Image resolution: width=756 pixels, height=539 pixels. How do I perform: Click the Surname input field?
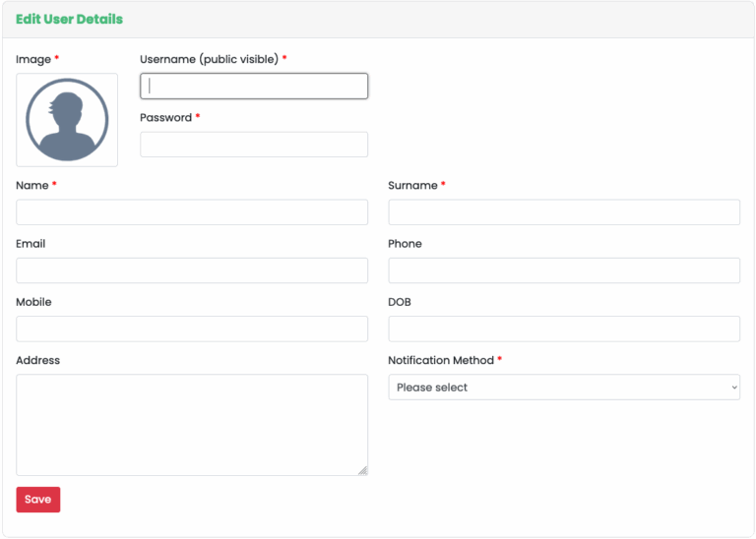pyautogui.click(x=563, y=212)
